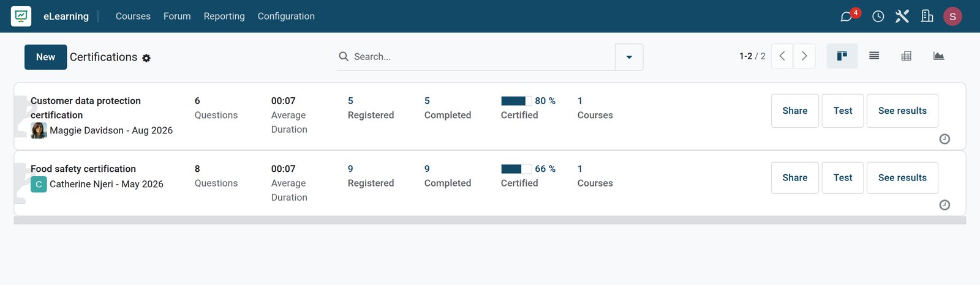This screenshot has width=980, height=285.
Task: Switch to Kanban view
Action: pos(842,56)
